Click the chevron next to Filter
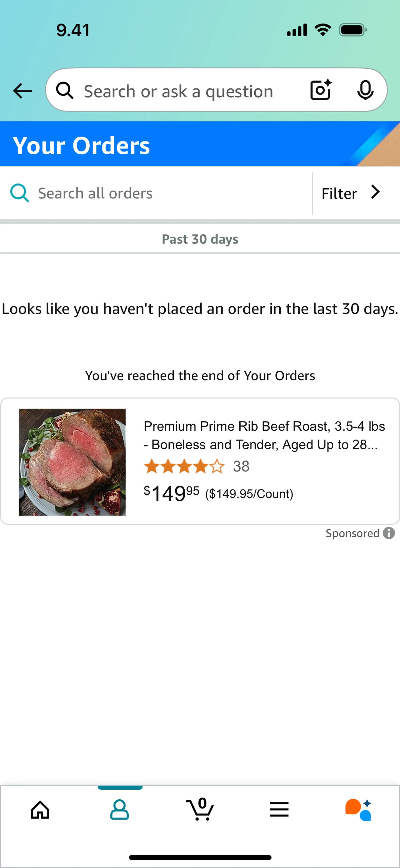400x868 pixels. pos(375,192)
